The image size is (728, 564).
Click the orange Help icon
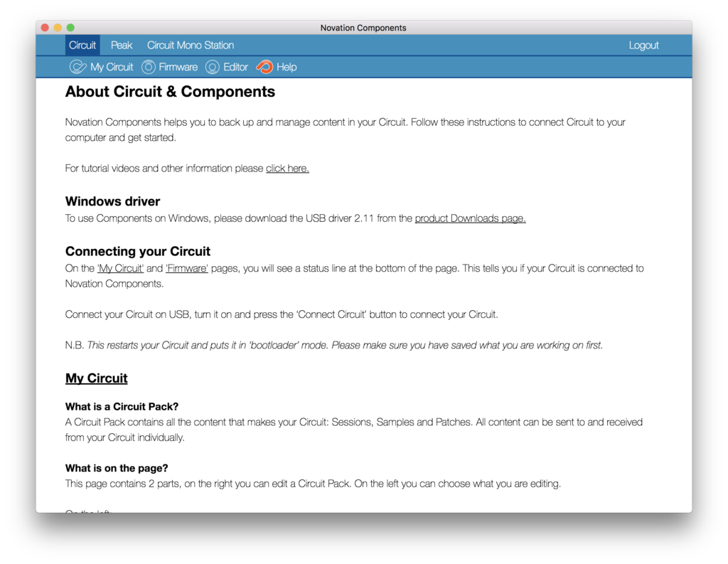264,67
